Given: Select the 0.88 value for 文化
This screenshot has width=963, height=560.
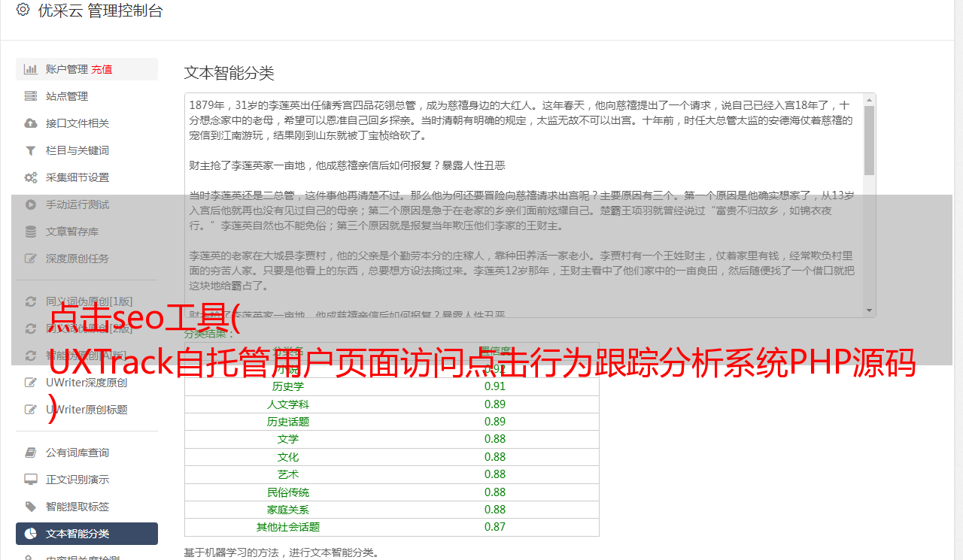Looking at the screenshot, I should (495, 457).
